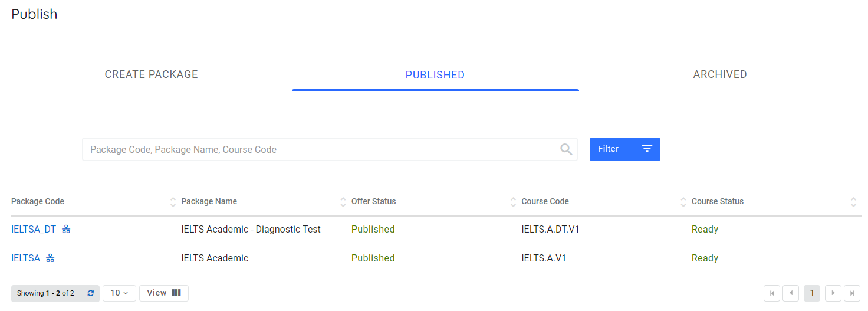Sort by Offer Status column
This screenshot has height=311, width=868.
[x=513, y=202]
